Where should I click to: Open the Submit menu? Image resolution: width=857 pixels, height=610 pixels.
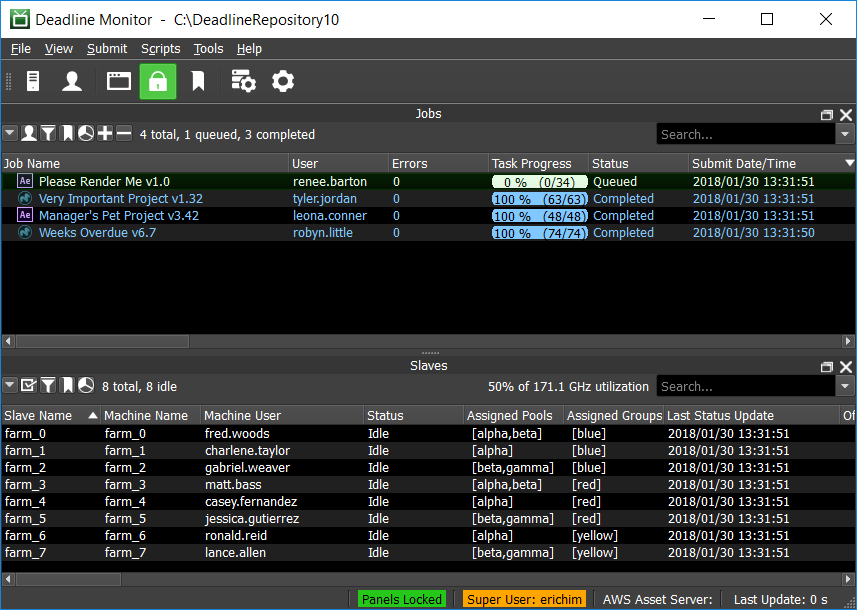coord(107,49)
